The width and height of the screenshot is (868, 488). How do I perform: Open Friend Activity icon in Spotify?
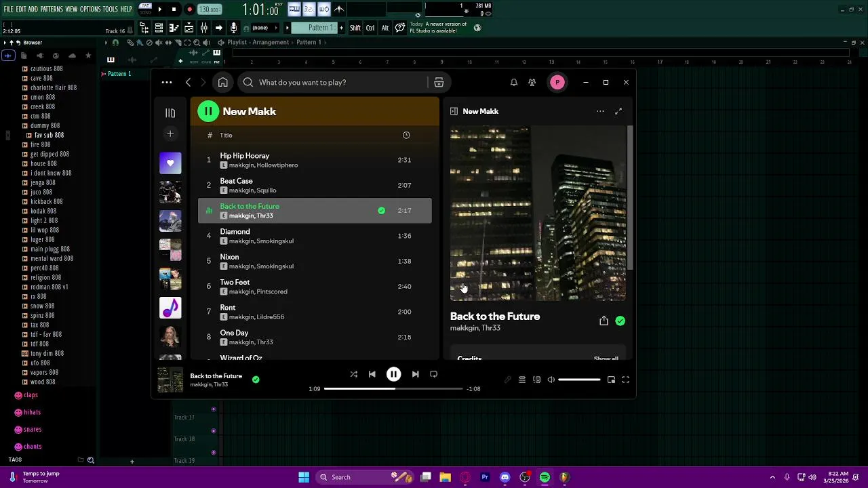532,83
